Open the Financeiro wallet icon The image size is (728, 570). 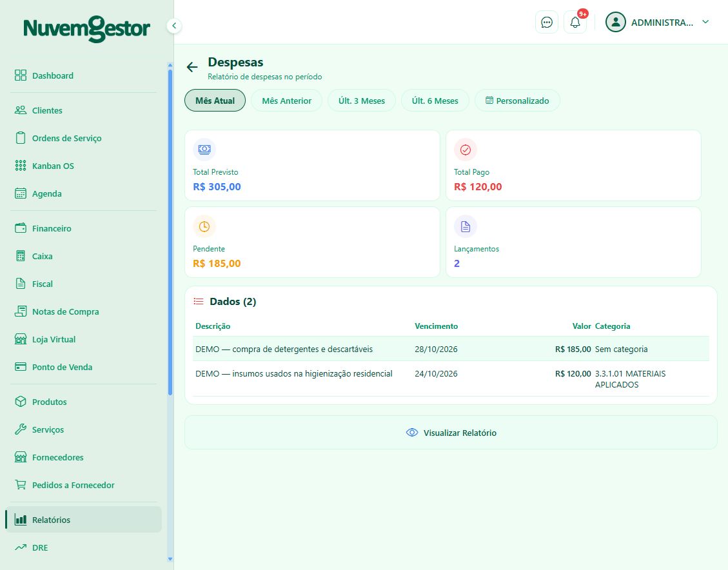point(21,228)
